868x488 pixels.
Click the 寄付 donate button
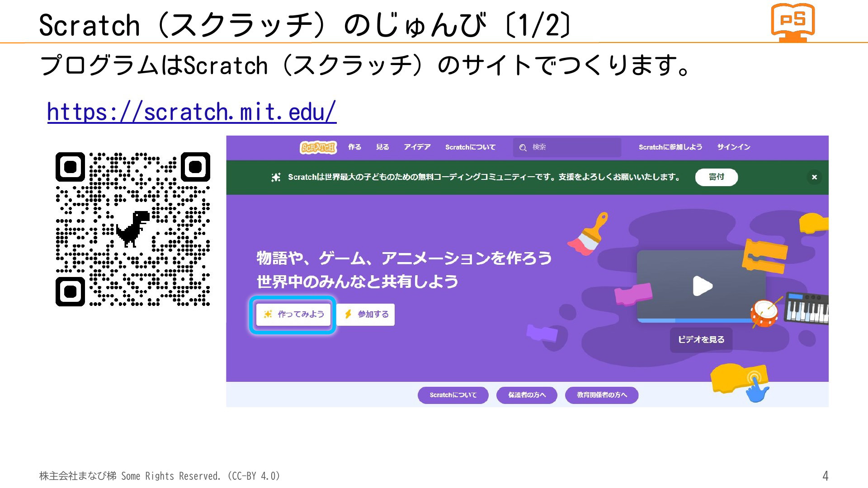tap(717, 177)
